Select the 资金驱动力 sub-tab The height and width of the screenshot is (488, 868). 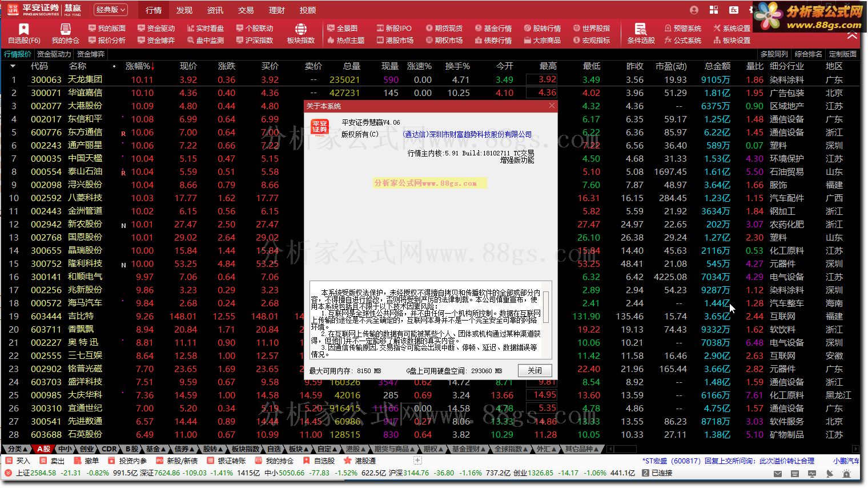point(54,54)
